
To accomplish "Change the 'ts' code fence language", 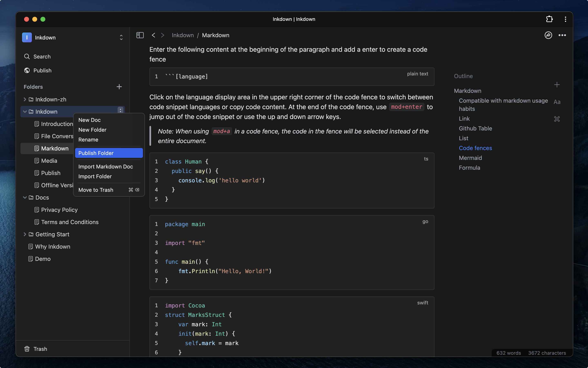I will point(426,159).
